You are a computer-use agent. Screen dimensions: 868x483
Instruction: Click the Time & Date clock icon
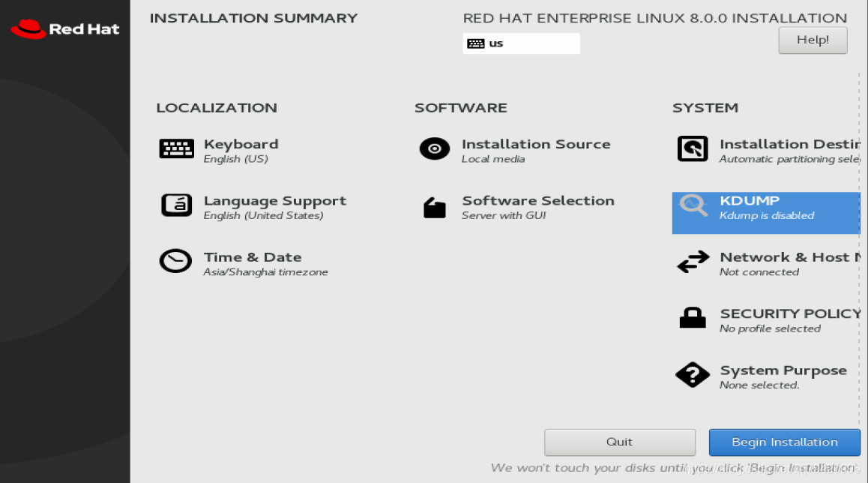click(175, 261)
